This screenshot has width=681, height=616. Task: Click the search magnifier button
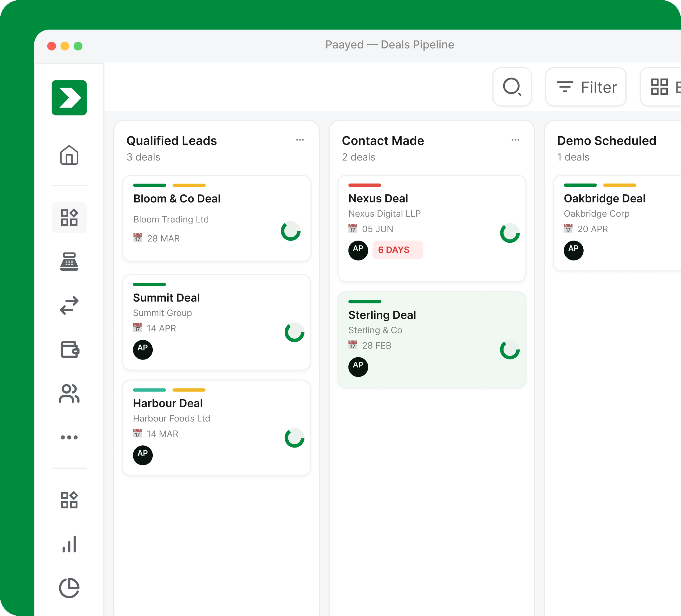pyautogui.click(x=512, y=87)
